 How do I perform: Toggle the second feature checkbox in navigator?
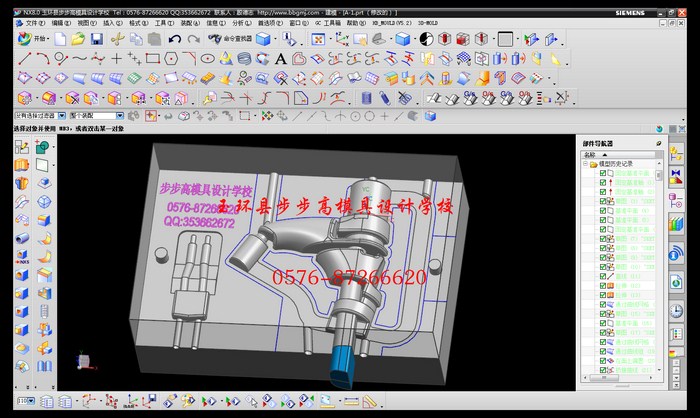click(603, 184)
